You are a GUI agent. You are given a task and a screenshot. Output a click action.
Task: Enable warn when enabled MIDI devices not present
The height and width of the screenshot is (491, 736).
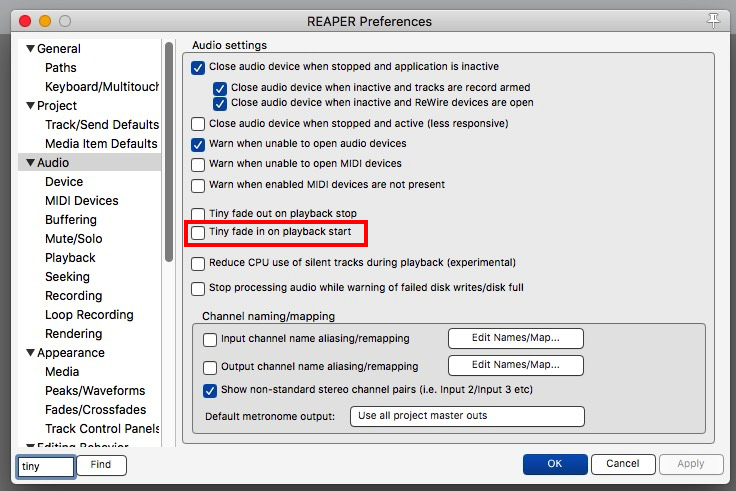pyautogui.click(x=198, y=185)
